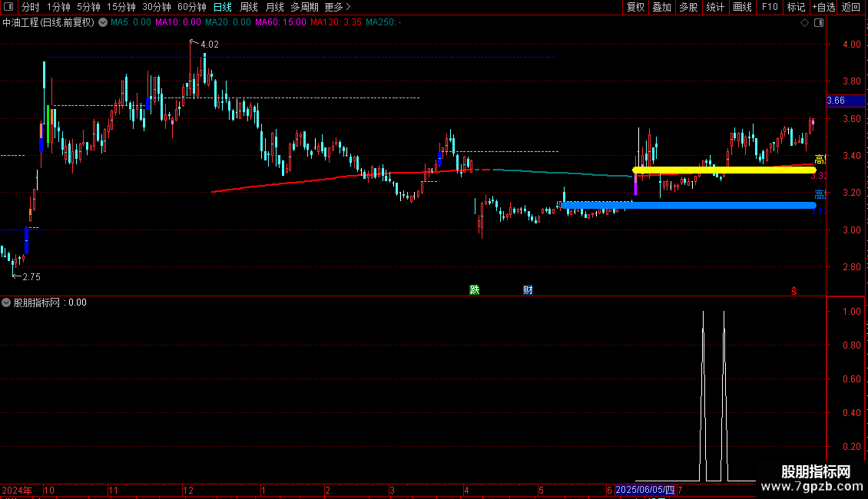The image size is (868, 499).
Task: Click month 12 on the time axis
Action: 188,490
